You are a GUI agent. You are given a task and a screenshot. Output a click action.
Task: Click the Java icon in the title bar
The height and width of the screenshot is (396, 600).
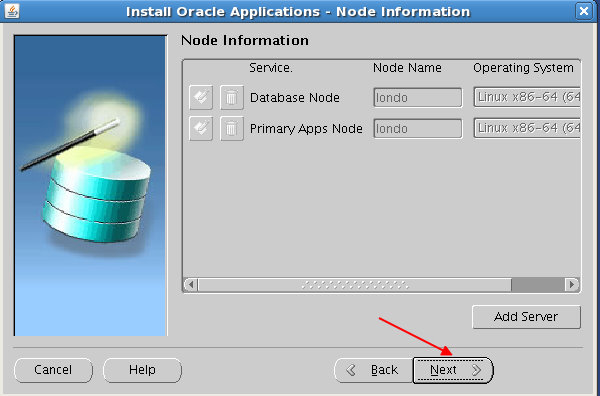[12, 11]
